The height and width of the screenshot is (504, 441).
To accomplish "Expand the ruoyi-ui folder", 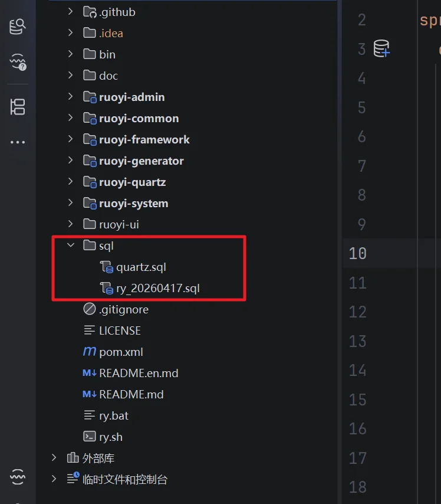I will (70, 224).
